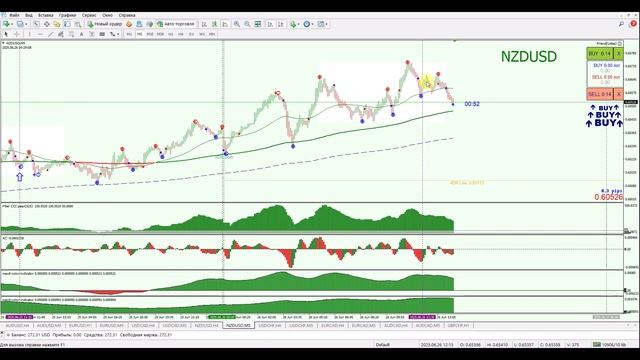Select the text A tool

(x=81, y=34)
